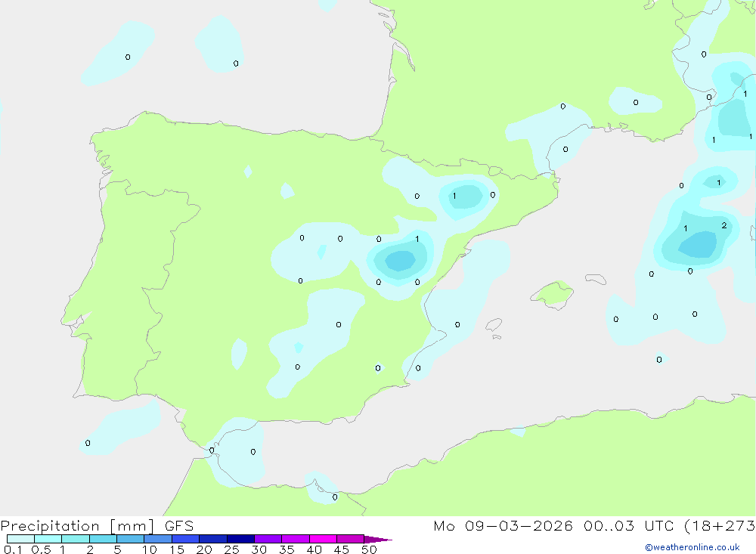Viewport: 756px width, 554px height.
Task: Click the over-50 mm arrow tip of legend
Action: pyautogui.click(x=378, y=539)
